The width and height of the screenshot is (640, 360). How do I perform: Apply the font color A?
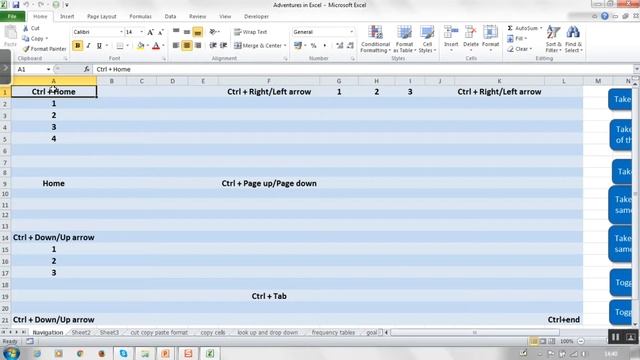coord(156,46)
